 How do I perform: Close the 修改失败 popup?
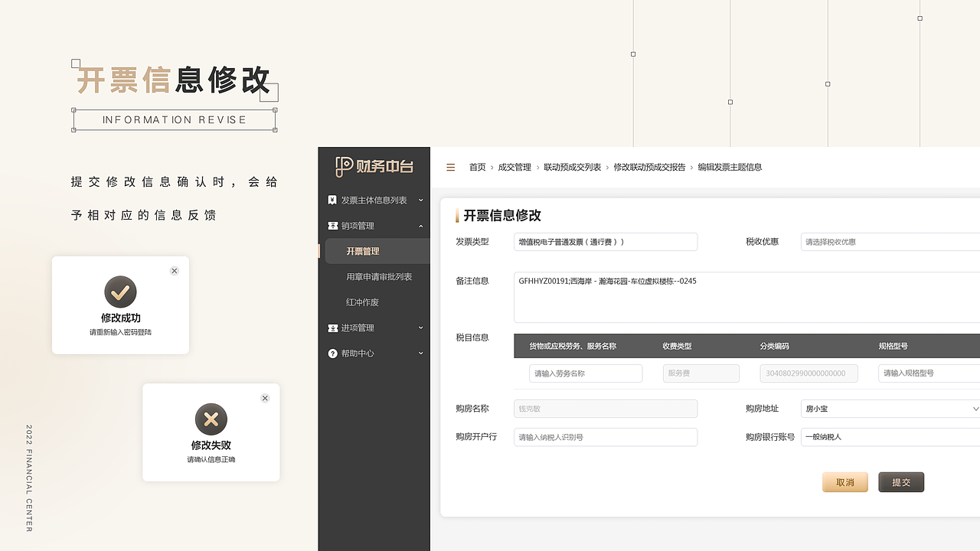(265, 398)
